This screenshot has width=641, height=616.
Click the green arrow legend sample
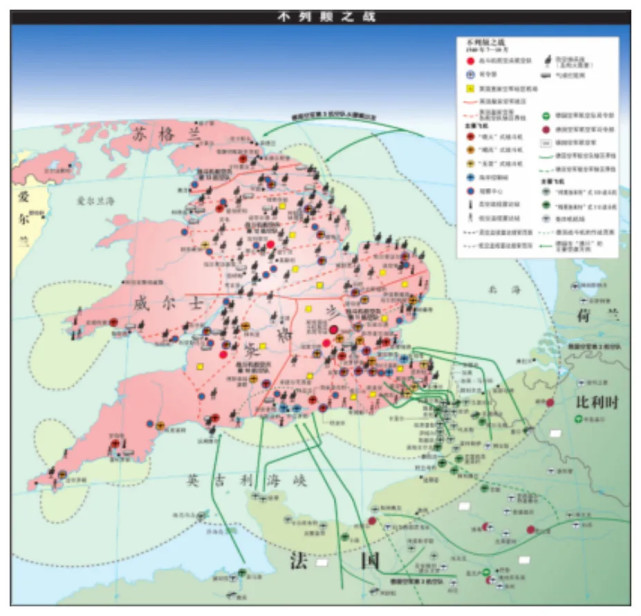pos(546,246)
